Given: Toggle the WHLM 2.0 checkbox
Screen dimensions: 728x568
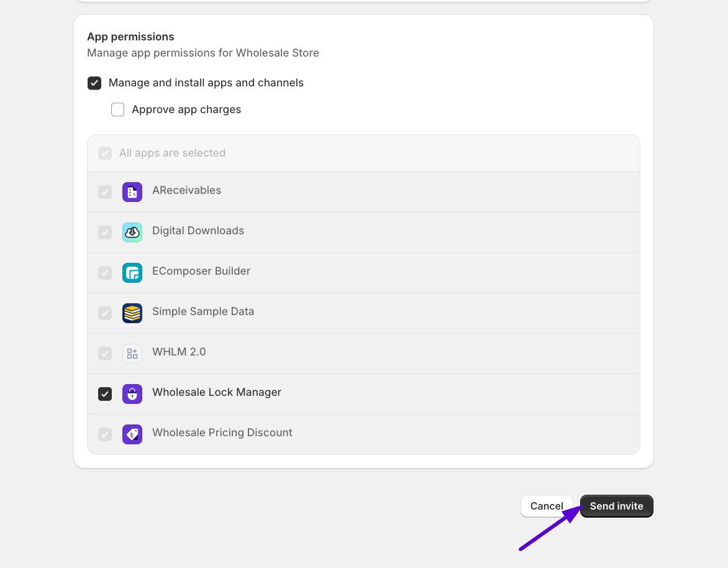Looking at the screenshot, I should (x=105, y=354).
